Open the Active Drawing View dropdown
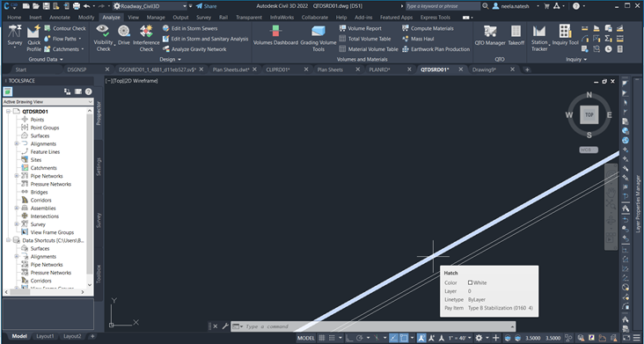Viewport: 644px width, 344px height. (48, 101)
